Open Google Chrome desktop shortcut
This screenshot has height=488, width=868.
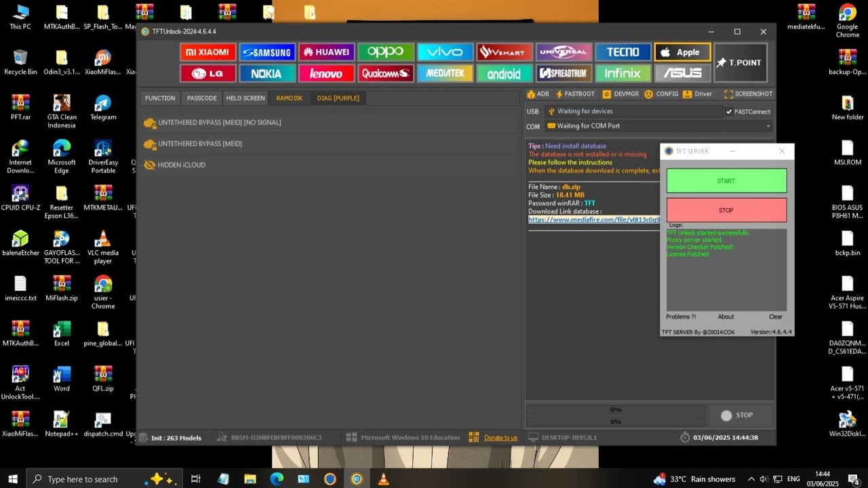(848, 22)
